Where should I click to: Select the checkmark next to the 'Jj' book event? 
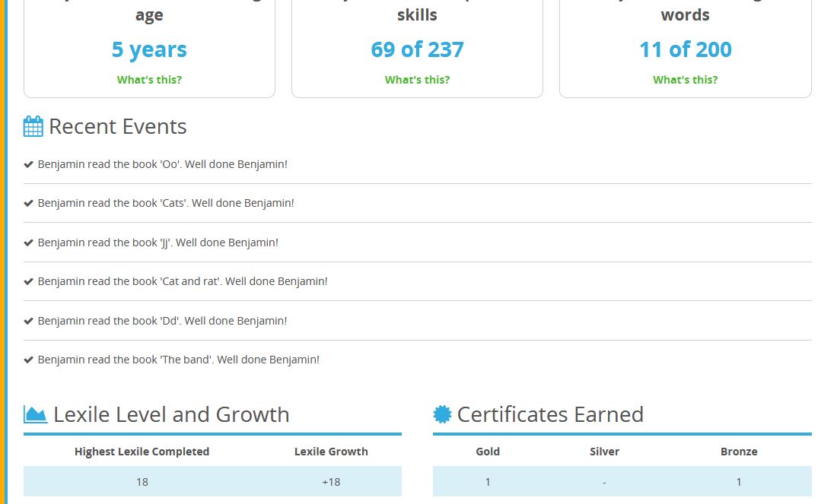29,242
